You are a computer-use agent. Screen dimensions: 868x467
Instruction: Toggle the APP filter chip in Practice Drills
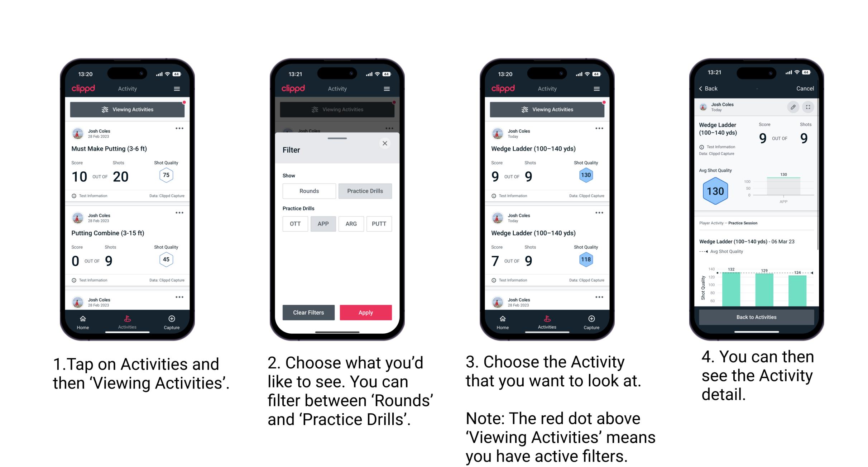coord(323,224)
